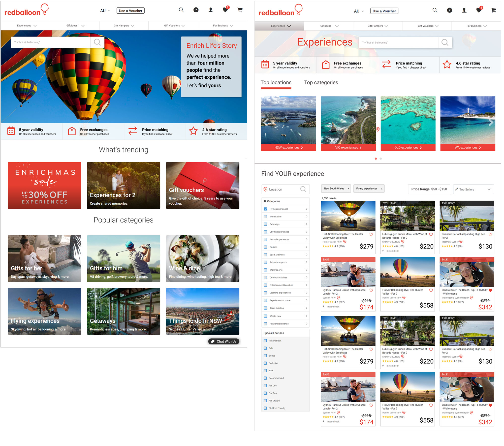Open Gift Hampers menu on right page
The image size is (504, 446).
point(377,26)
